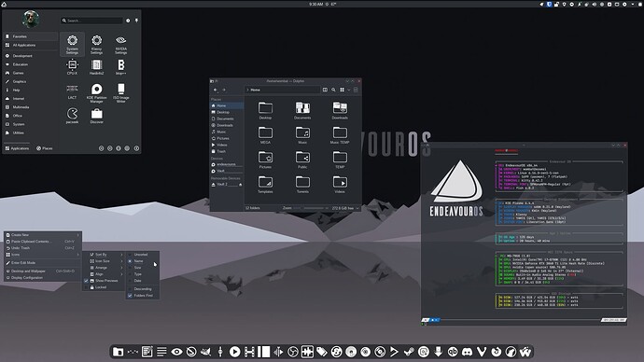This screenshot has height=362, width=644.
Task: Choose Paste Clipboard Contents in the context menu
Action: pyautogui.click(x=42, y=242)
